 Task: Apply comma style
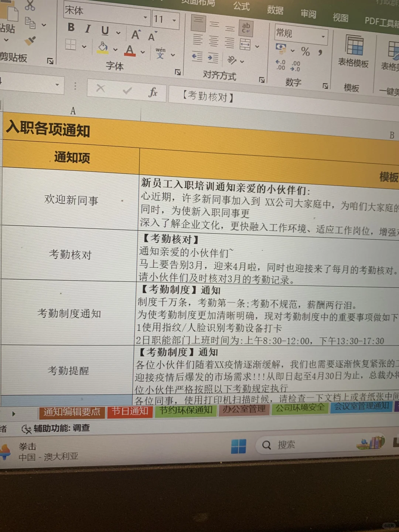(x=320, y=53)
